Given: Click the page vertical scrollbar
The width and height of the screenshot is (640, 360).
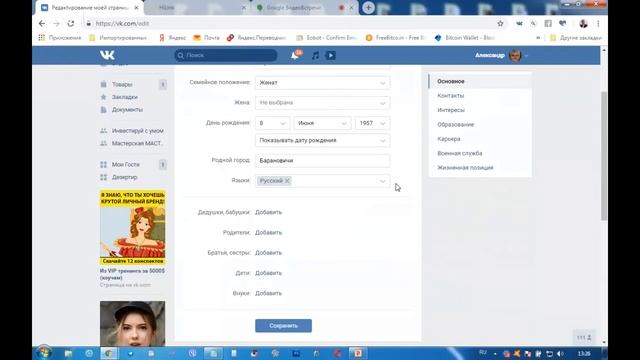Looking at the screenshot, I should click(604, 157).
